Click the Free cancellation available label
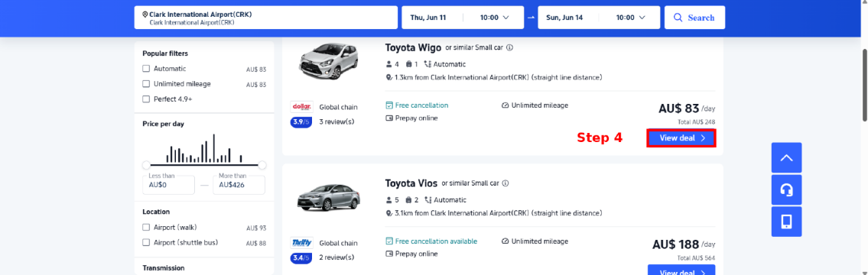The height and width of the screenshot is (275, 868). pyautogui.click(x=436, y=241)
